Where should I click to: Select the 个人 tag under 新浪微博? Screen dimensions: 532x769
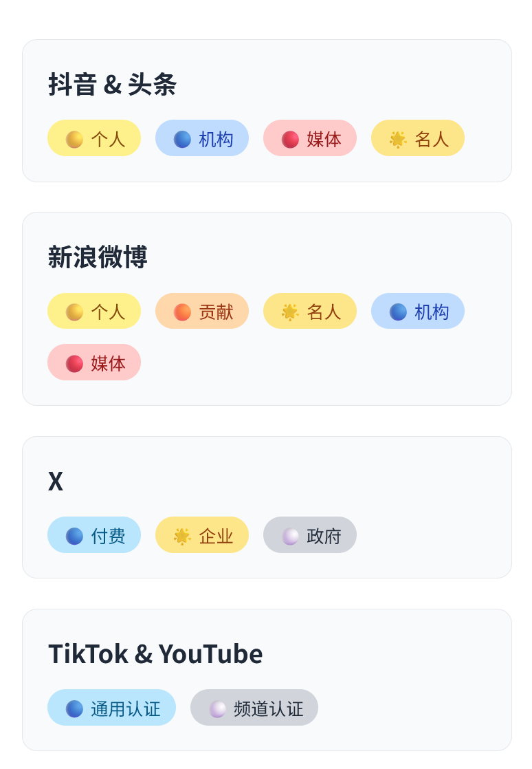[x=94, y=312]
